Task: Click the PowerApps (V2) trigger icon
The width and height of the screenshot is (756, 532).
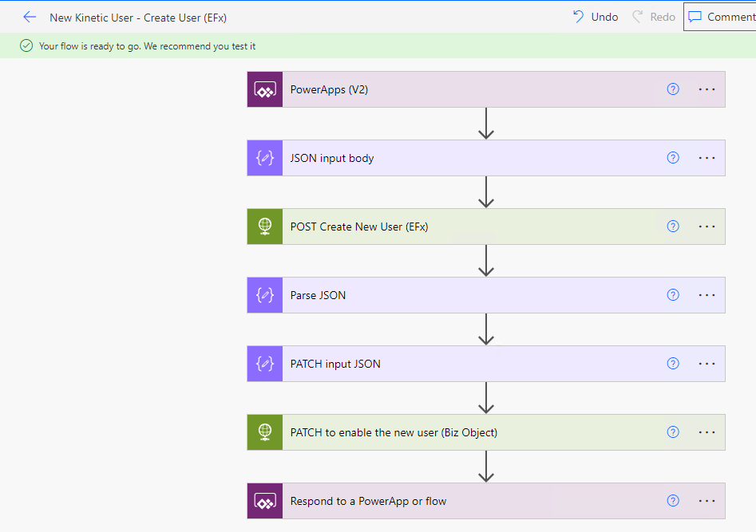Action: pos(265,89)
